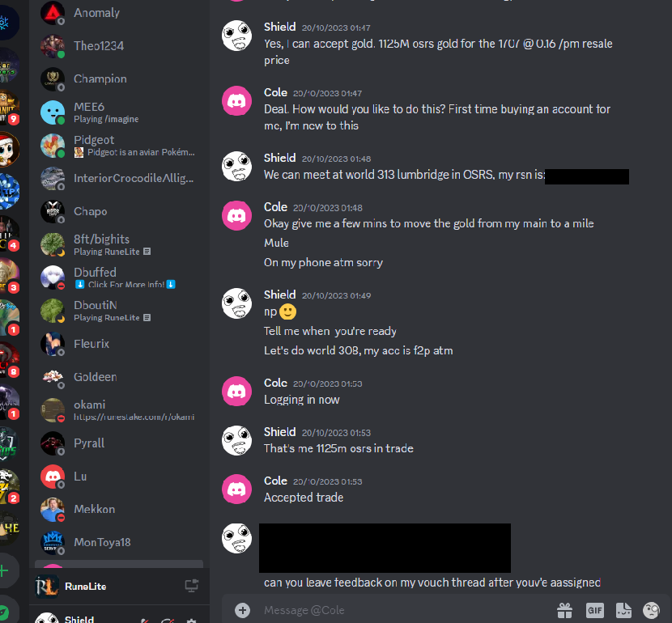Open the gift Nitro icon
The image size is (672, 623).
(x=564, y=610)
